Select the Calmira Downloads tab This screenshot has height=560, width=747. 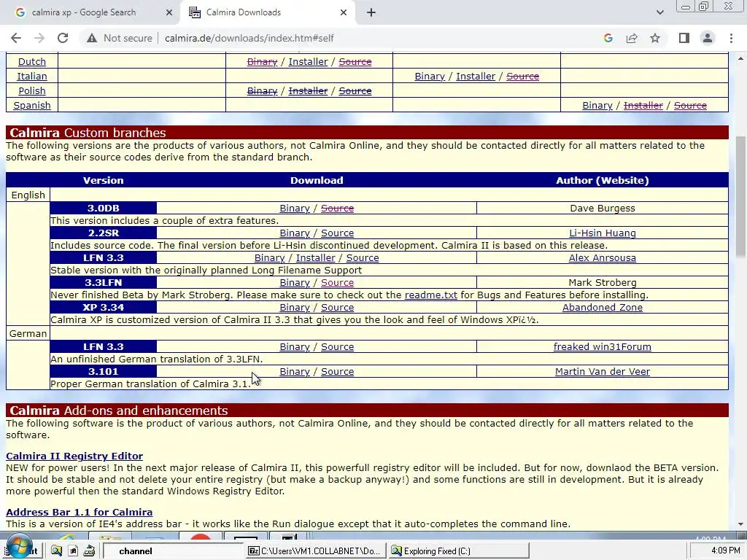(267, 13)
